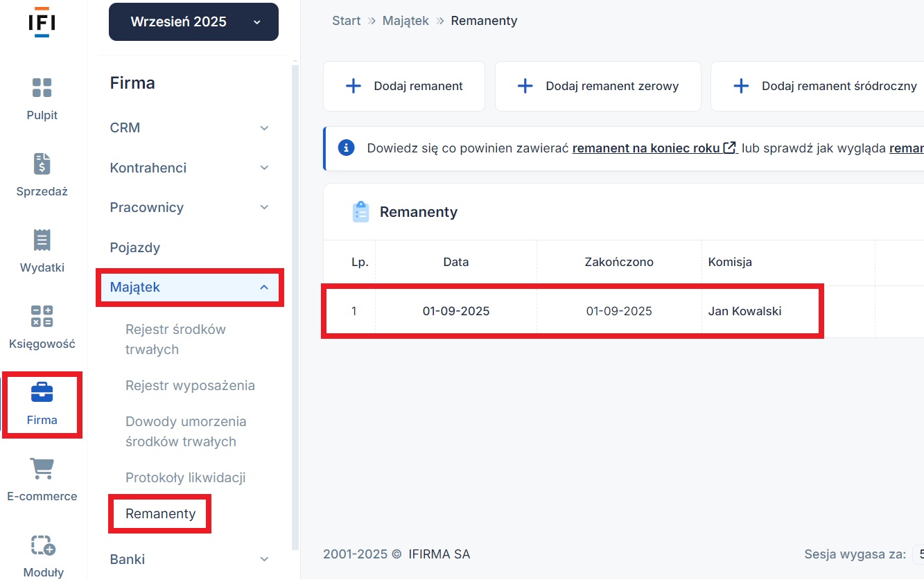Expand the Kontrahenci menu section
The width and height of the screenshot is (924, 582).
coord(190,168)
